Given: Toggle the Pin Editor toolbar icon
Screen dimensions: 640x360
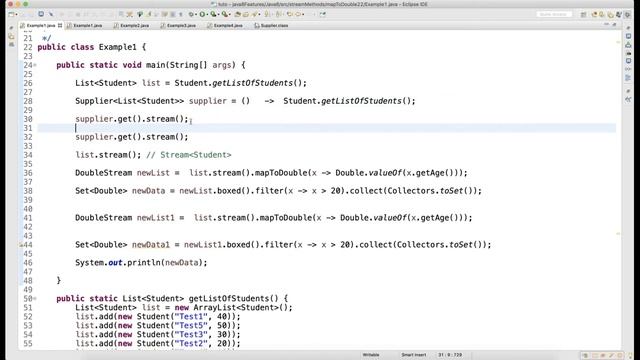Looking at the screenshot, I should [x=323, y=14].
